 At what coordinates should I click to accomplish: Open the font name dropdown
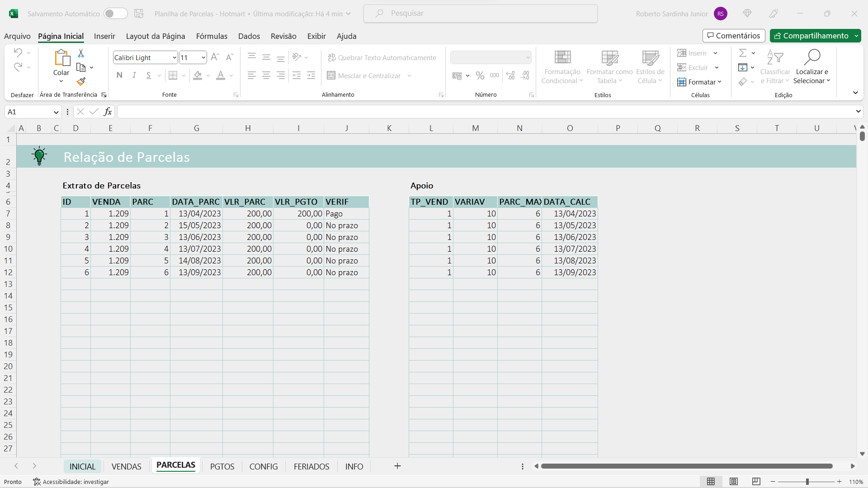(x=174, y=57)
